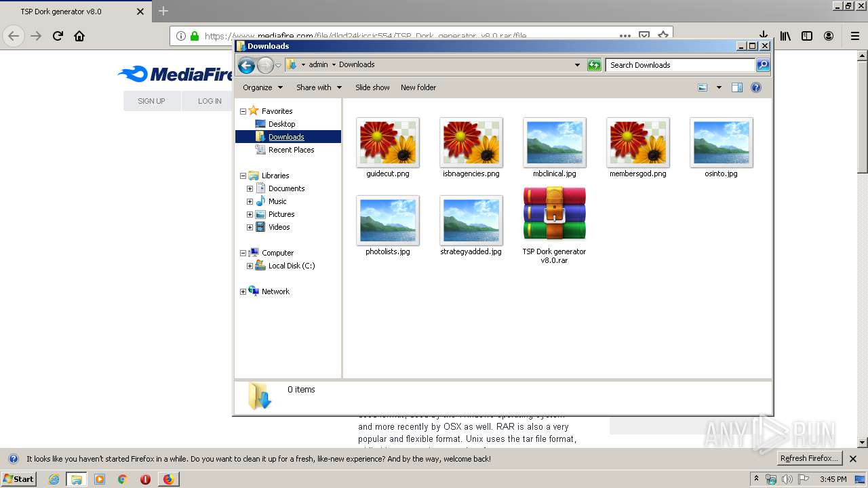Image resolution: width=868 pixels, height=488 pixels.
Task: Click Refresh Firefox button
Action: (809, 459)
